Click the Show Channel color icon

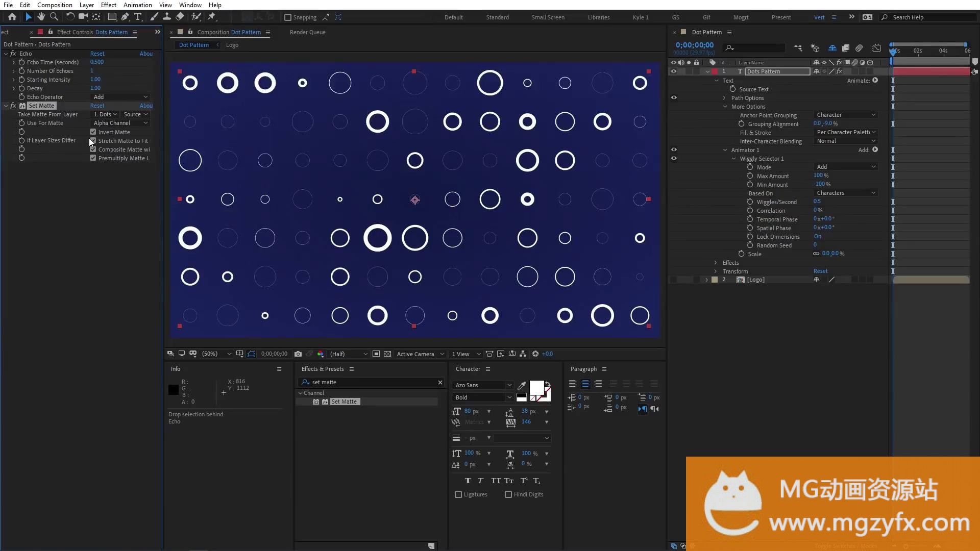(x=321, y=354)
